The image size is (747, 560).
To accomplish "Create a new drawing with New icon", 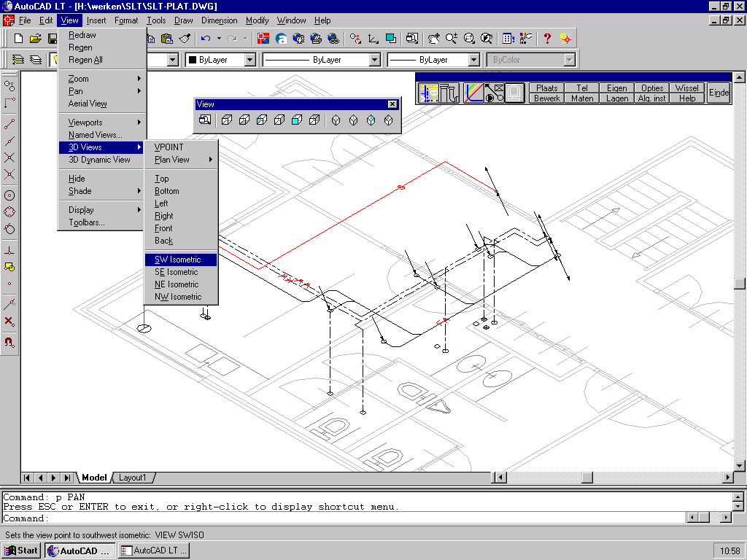I will pos(18,39).
